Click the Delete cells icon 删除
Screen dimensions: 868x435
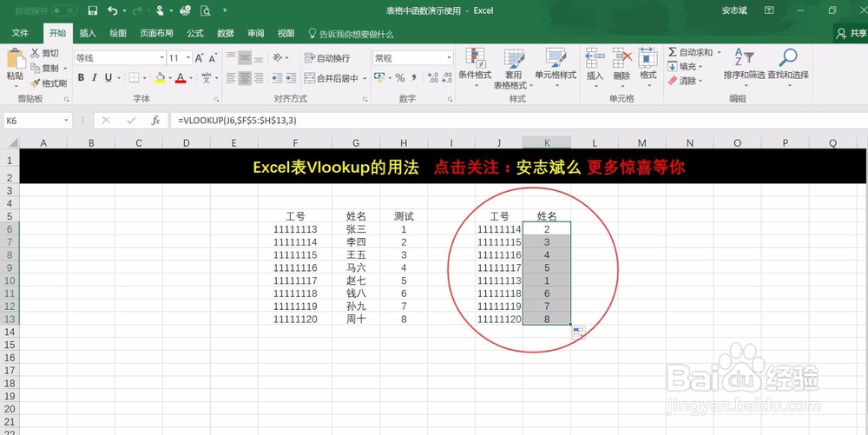tap(621, 68)
